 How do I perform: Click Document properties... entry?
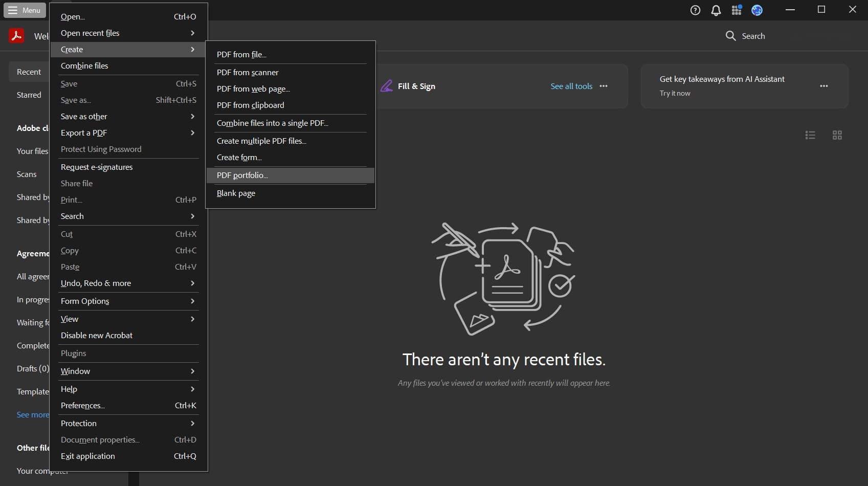pyautogui.click(x=128, y=439)
